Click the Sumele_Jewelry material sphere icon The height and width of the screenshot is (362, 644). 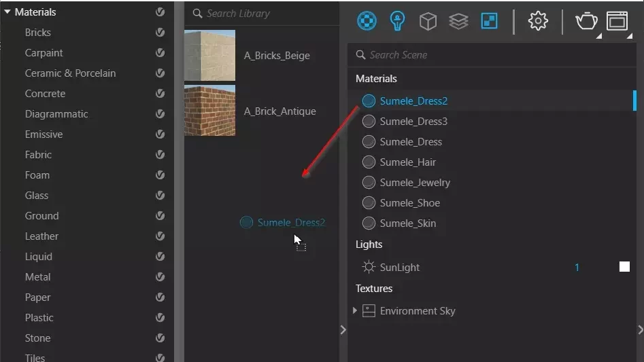369,183
